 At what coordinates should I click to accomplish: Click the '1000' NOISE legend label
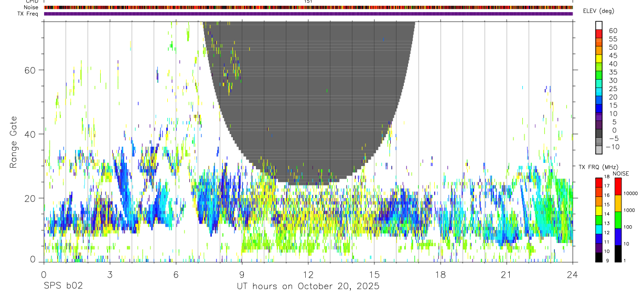(629, 210)
